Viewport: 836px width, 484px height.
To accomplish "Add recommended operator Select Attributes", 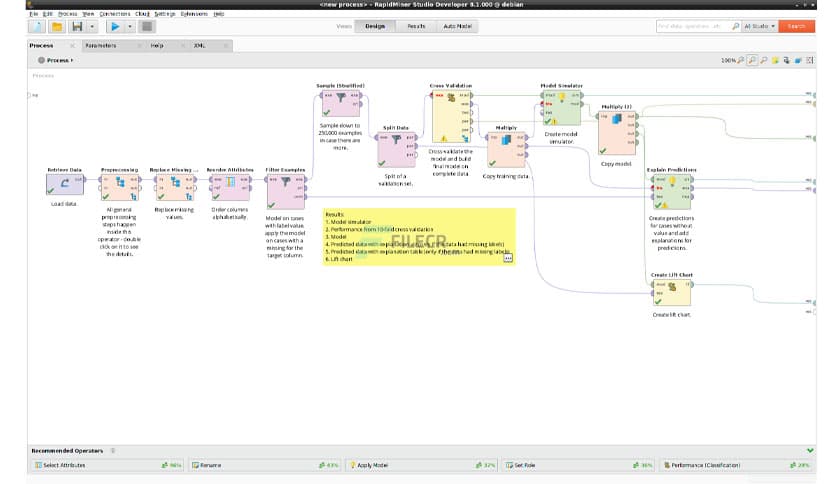I will click(106, 465).
